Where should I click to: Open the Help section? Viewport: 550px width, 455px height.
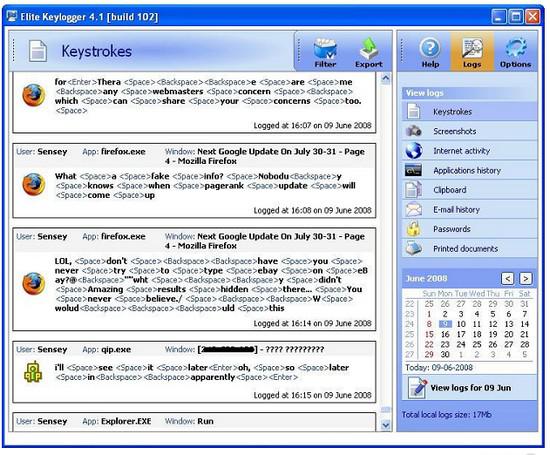430,53
